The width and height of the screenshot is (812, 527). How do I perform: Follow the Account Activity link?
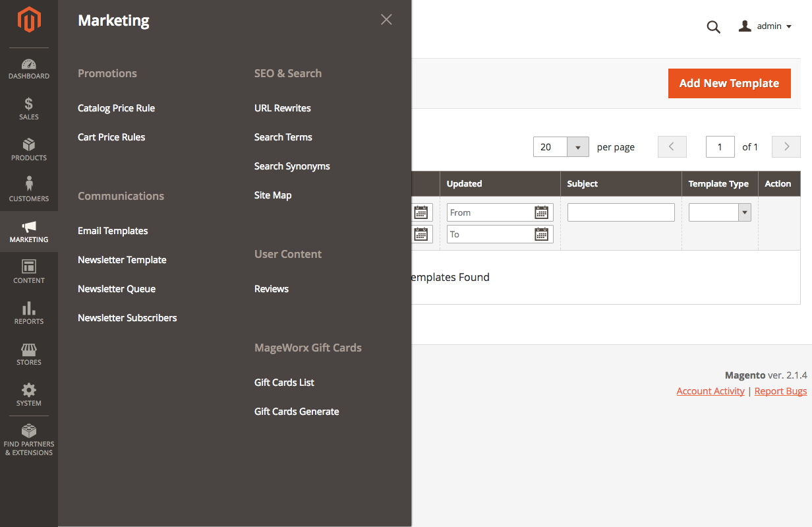tap(710, 391)
